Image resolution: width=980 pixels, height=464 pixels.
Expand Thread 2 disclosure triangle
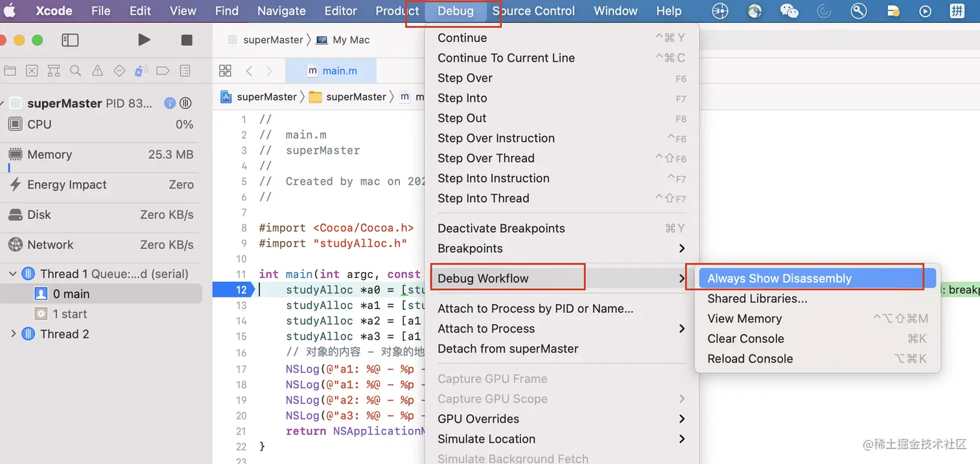[x=13, y=334]
